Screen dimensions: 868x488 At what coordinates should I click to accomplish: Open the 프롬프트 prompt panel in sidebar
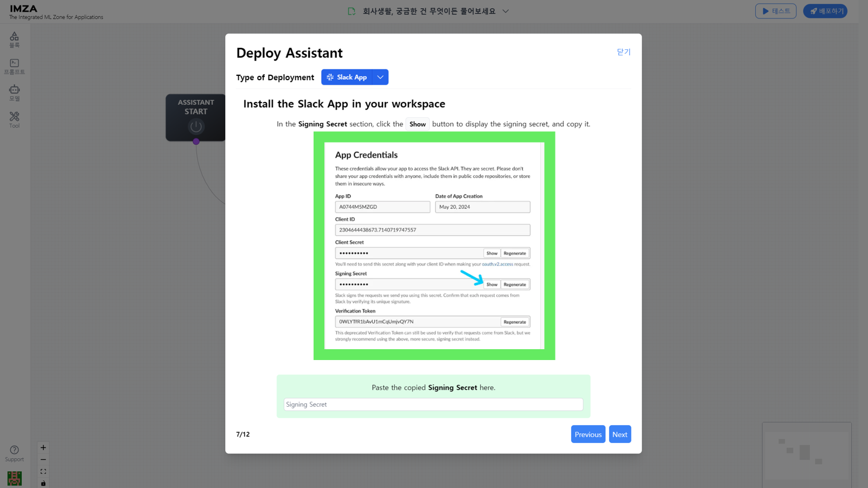click(x=14, y=67)
